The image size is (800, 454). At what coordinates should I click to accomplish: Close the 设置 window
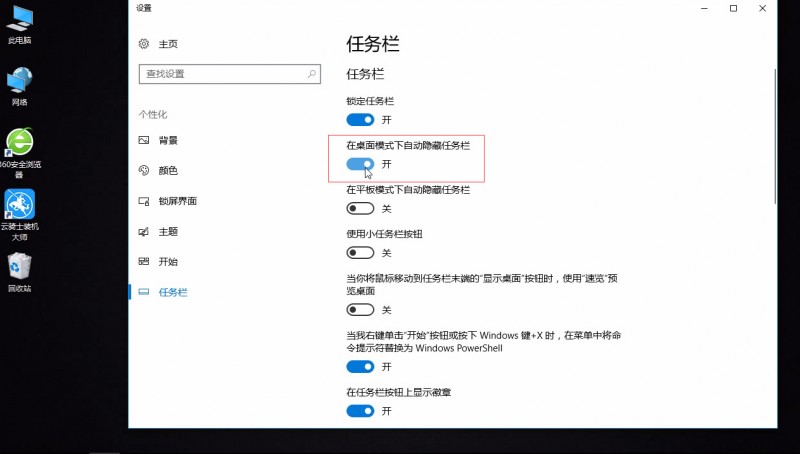tap(762, 8)
